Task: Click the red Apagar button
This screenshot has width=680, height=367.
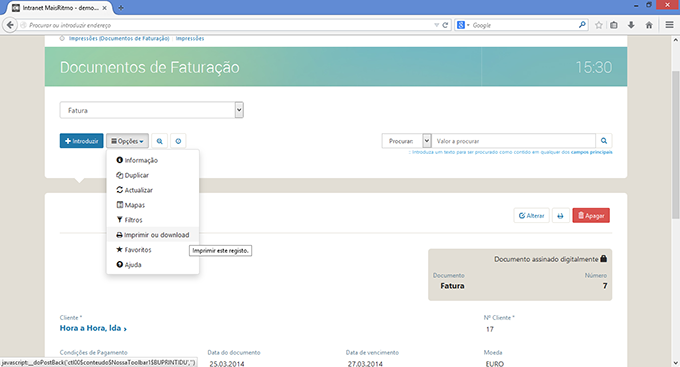Action: click(591, 216)
